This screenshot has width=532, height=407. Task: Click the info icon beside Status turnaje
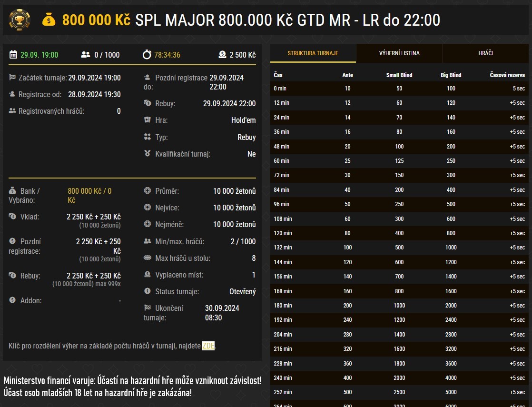point(147,291)
